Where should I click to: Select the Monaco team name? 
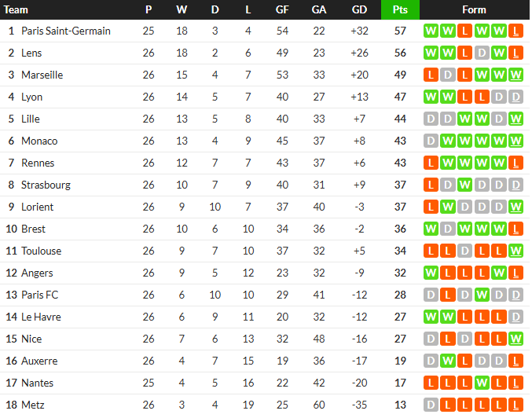pyautogui.click(x=39, y=141)
